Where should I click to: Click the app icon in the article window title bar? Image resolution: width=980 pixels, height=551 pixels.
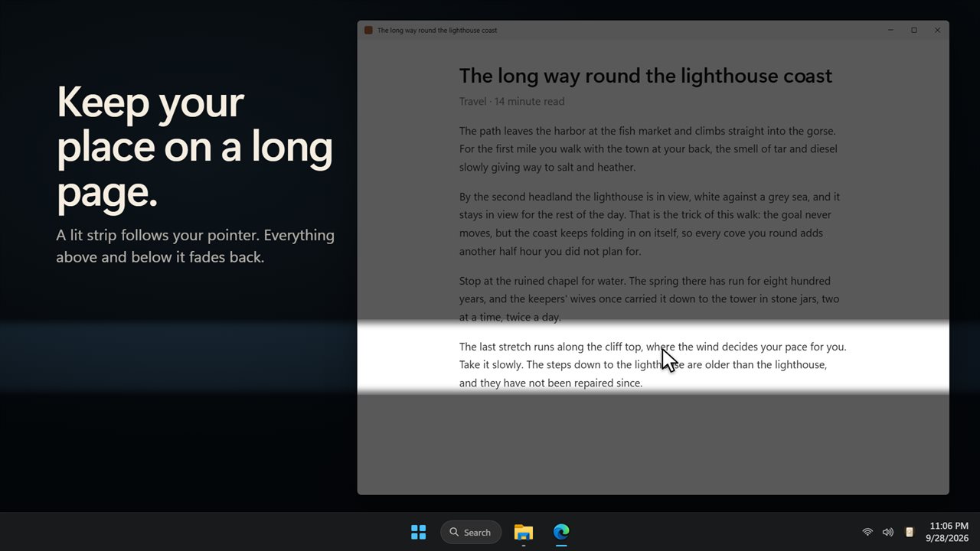coord(368,31)
